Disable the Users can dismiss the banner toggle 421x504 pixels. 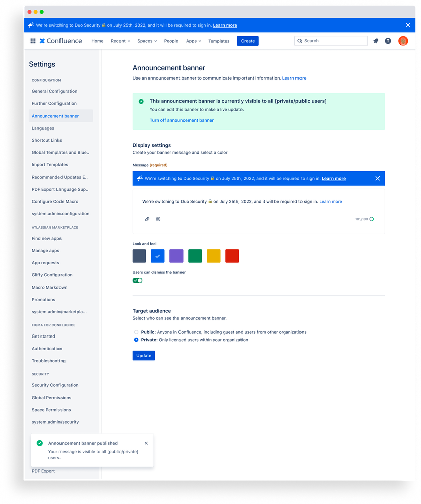pos(137,280)
